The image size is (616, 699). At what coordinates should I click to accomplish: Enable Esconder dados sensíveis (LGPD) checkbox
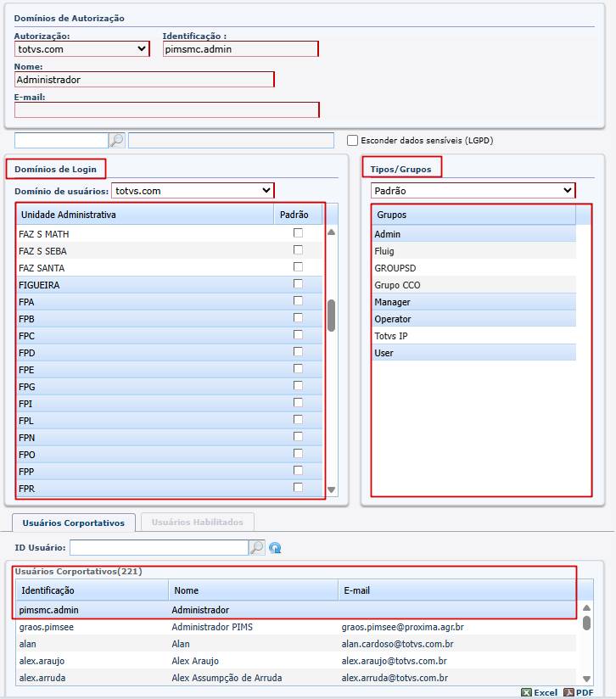[x=353, y=140]
